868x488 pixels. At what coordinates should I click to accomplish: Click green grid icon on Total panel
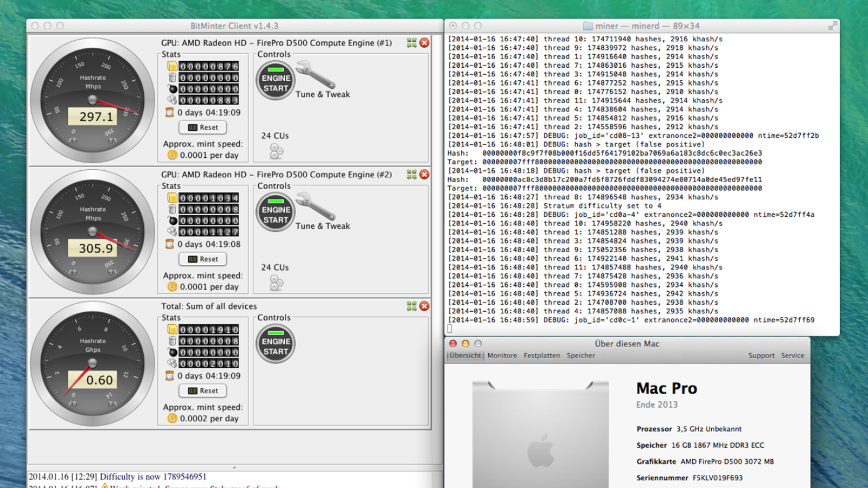(x=412, y=306)
